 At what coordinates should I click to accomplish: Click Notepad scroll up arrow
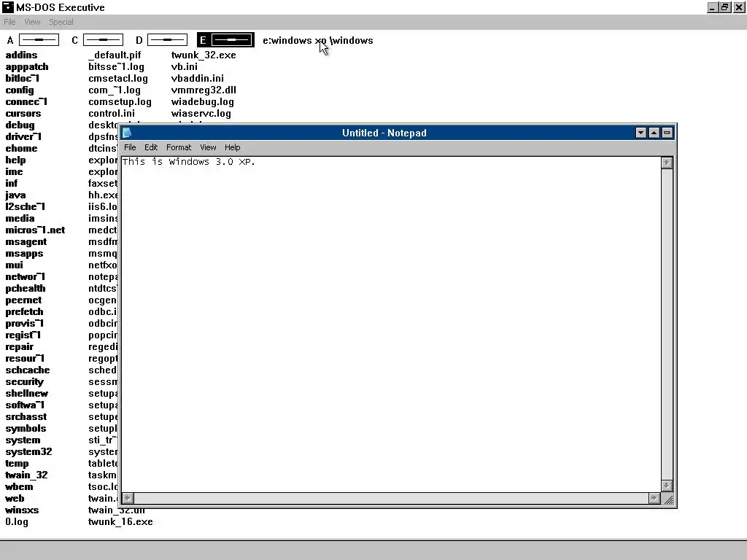point(667,163)
